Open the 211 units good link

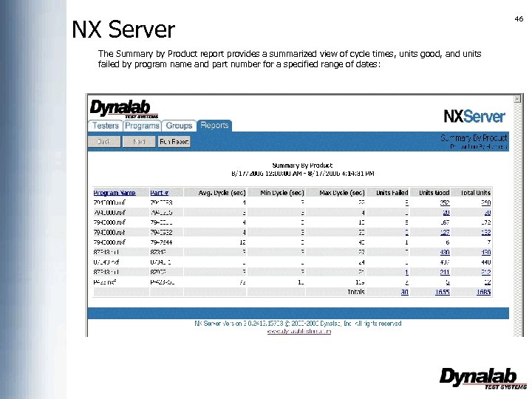click(x=445, y=272)
